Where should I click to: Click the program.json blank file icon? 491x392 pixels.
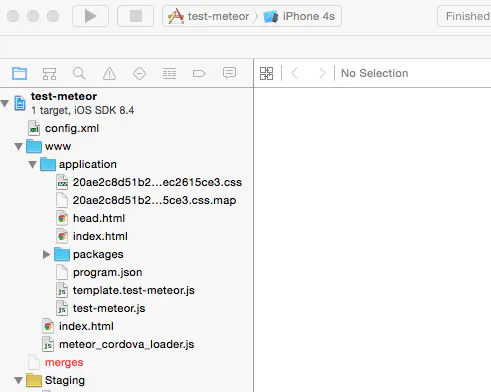[62, 272]
